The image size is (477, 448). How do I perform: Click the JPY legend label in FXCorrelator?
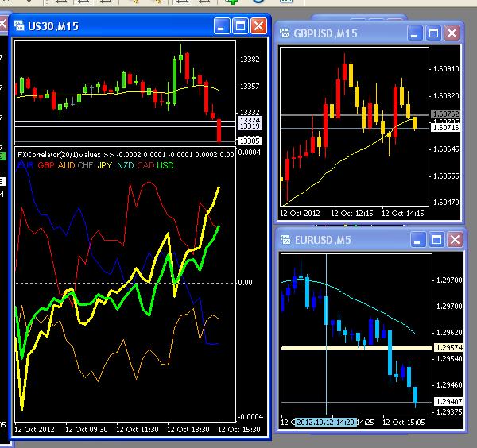click(x=105, y=165)
